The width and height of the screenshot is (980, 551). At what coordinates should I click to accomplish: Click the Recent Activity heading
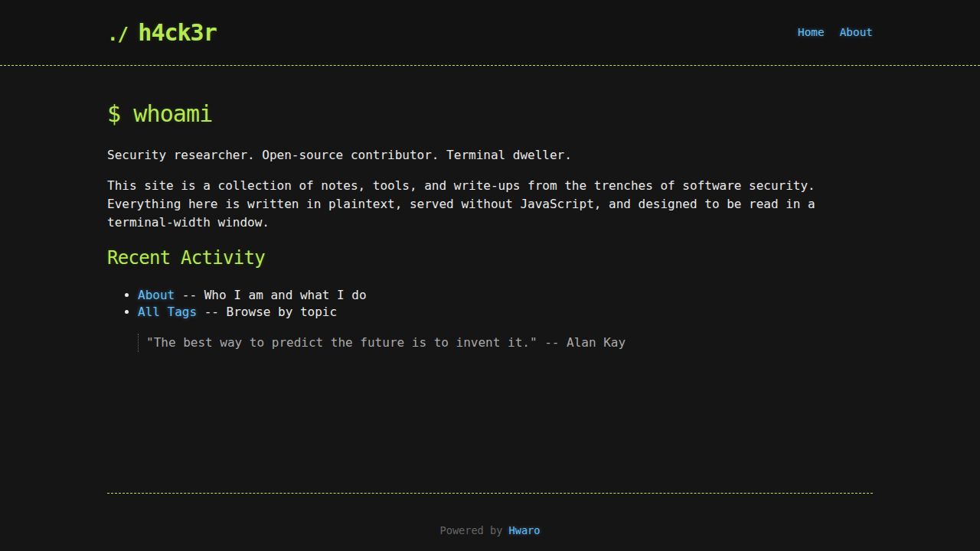click(x=186, y=257)
